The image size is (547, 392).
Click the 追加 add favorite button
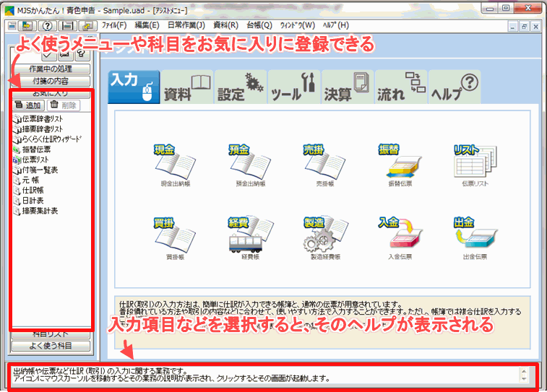(x=29, y=105)
